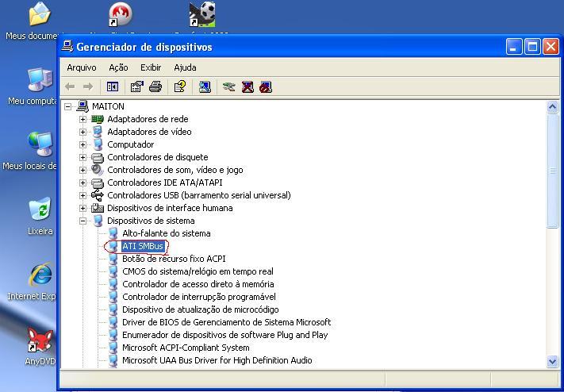Click the Help toolbar icon
564x392 pixels.
(x=180, y=86)
